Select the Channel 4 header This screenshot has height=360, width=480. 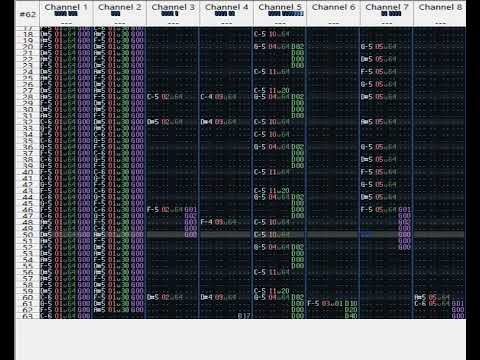pos(226,13)
